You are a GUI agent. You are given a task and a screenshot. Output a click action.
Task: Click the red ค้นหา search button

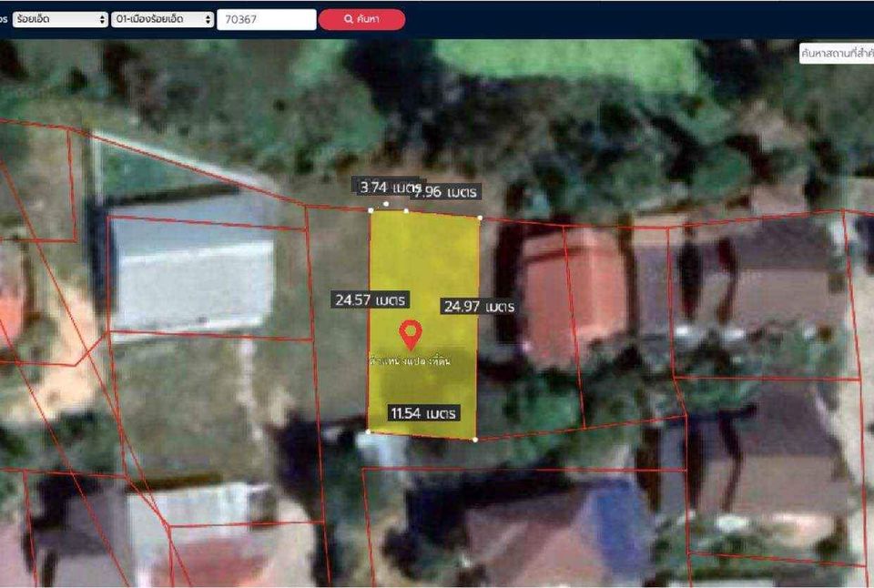click(x=361, y=19)
